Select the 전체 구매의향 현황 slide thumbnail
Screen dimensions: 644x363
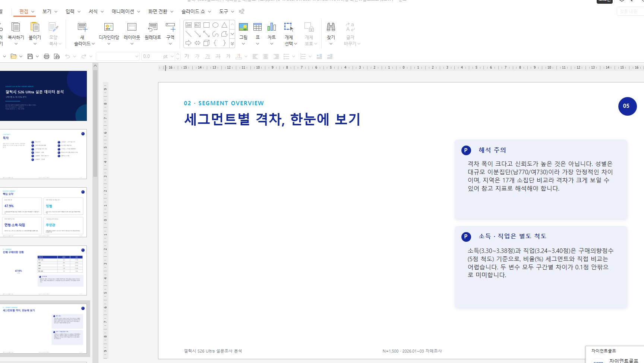coord(43,270)
